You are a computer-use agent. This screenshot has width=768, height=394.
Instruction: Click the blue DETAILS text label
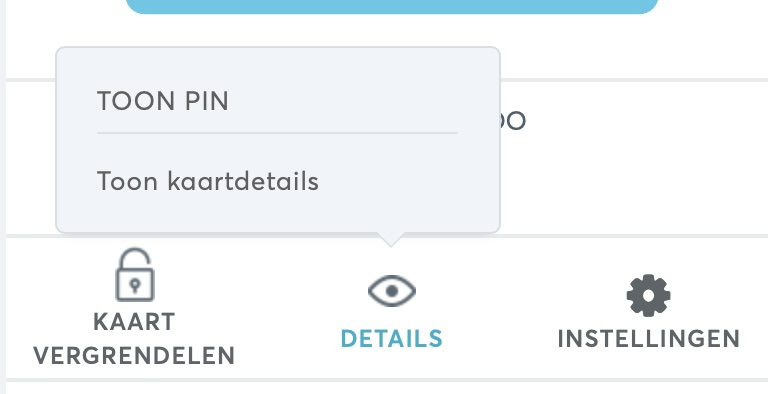tap(392, 339)
